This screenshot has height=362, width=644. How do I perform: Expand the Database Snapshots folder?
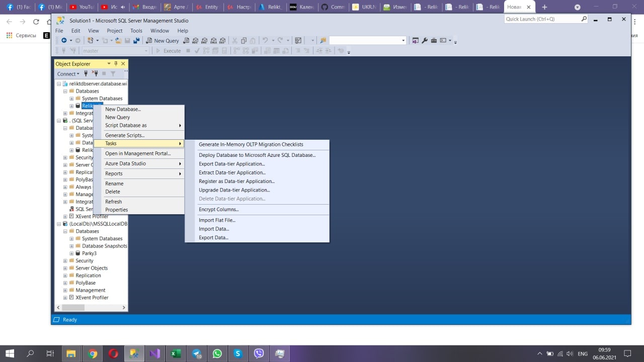coord(71,246)
